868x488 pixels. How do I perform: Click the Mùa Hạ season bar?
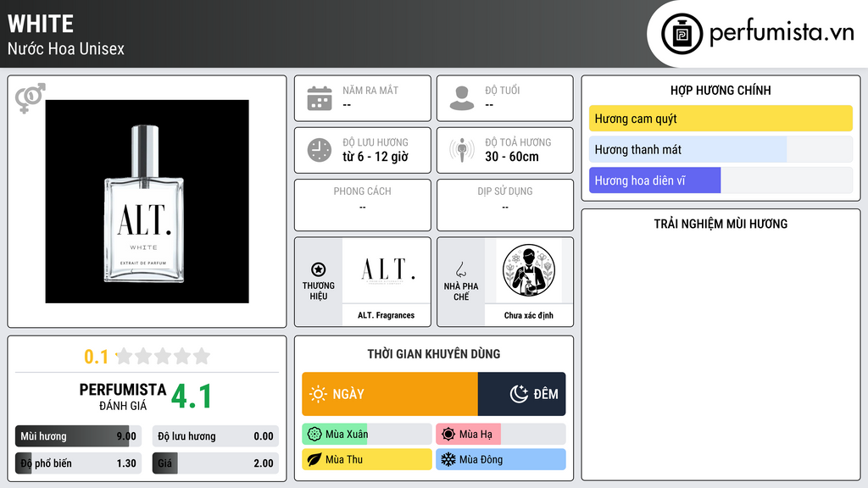click(x=500, y=435)
